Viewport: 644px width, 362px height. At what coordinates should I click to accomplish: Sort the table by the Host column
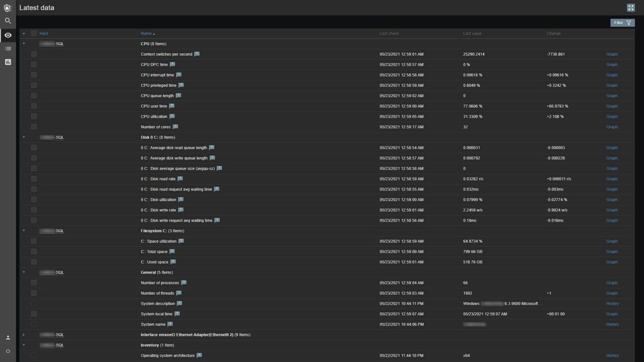[x=43, y=33]
